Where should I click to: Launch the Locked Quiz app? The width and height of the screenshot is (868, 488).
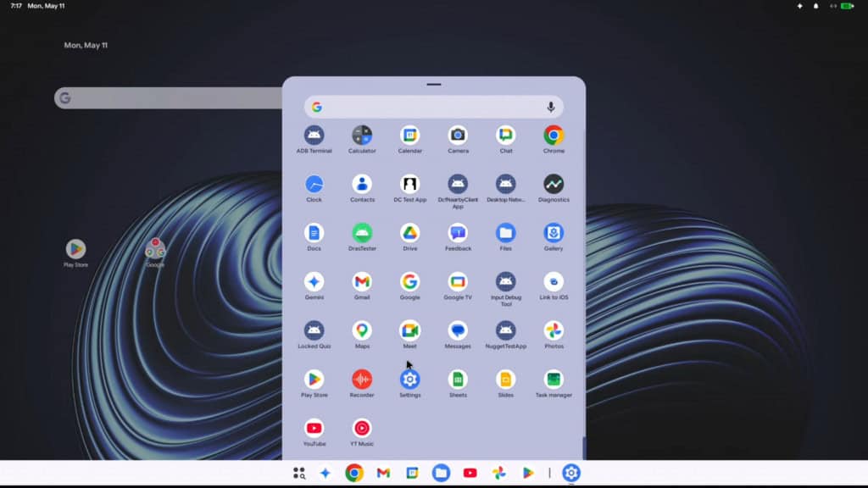(x=314, y=330)
